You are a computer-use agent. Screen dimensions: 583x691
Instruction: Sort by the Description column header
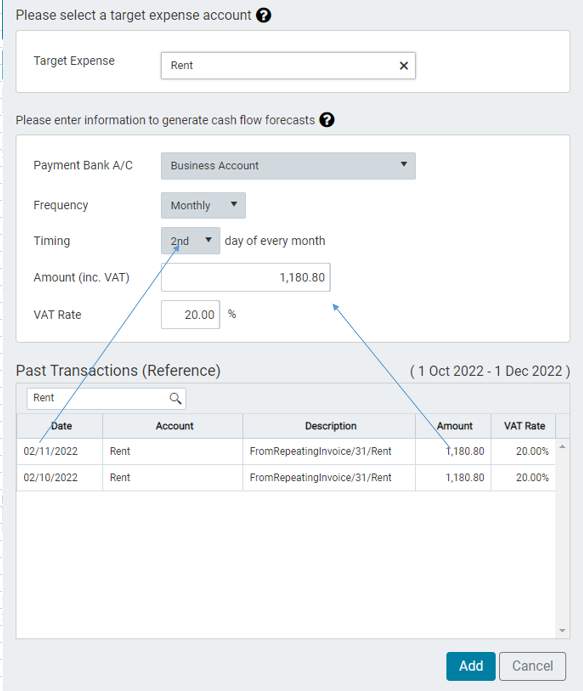[329, 426]
